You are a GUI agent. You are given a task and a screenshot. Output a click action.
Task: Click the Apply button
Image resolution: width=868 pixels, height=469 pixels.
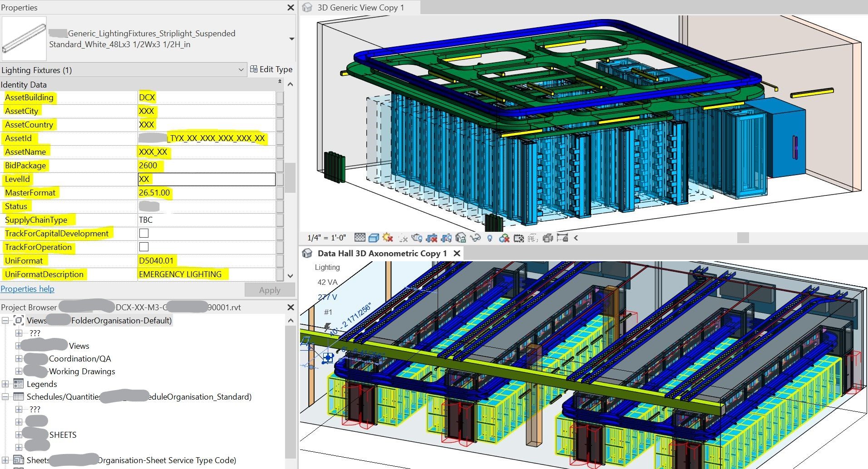[x=270, y=290]
